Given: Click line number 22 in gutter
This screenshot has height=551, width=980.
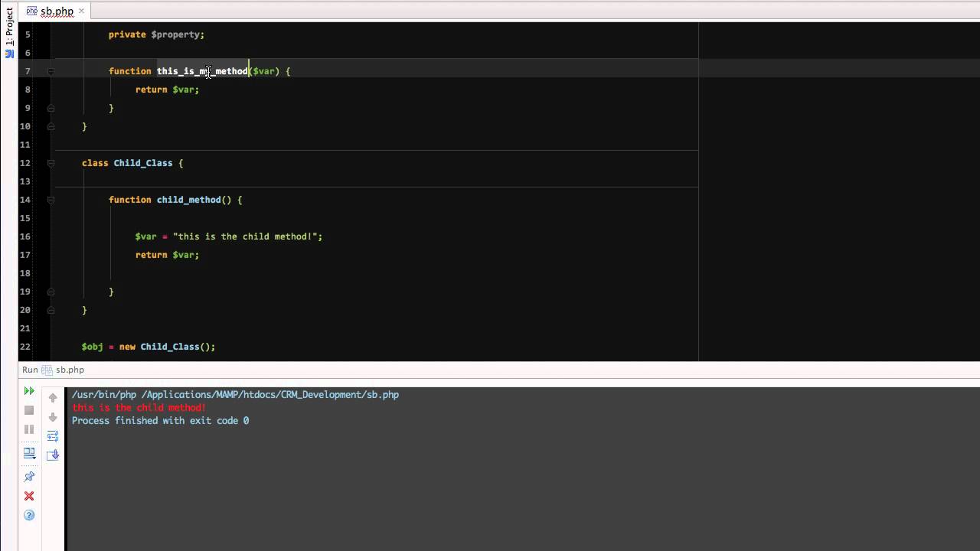Looking at the screenshot, I should click(x=25, y=347).
